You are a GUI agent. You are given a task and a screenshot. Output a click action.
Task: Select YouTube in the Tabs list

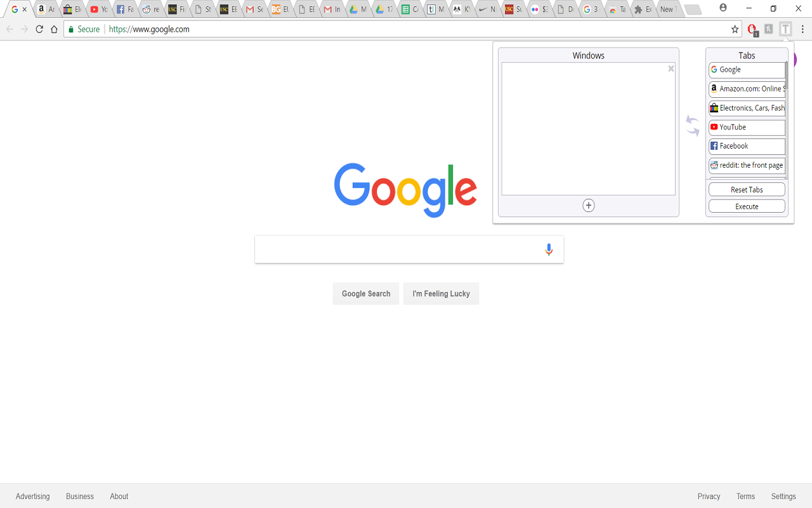(x=747, y=127)
